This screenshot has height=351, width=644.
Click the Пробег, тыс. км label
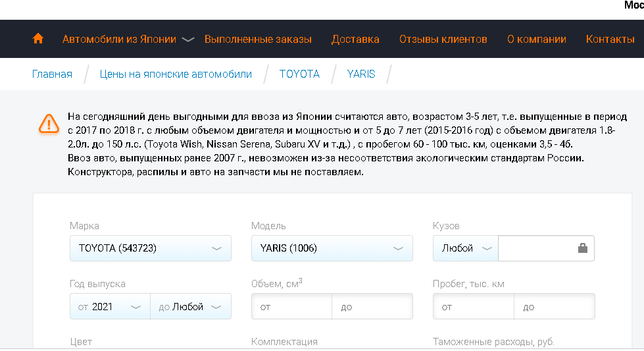[x=468, y=284]
